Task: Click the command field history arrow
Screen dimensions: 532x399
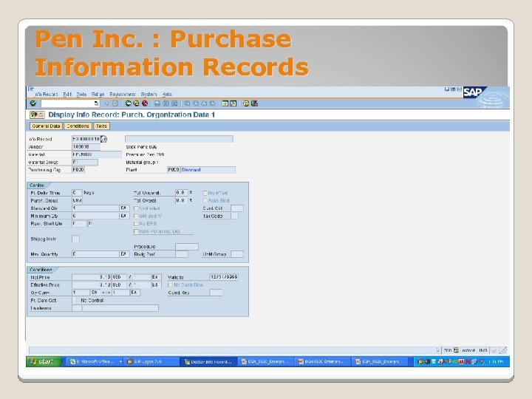Action: (x=96, y=103)
